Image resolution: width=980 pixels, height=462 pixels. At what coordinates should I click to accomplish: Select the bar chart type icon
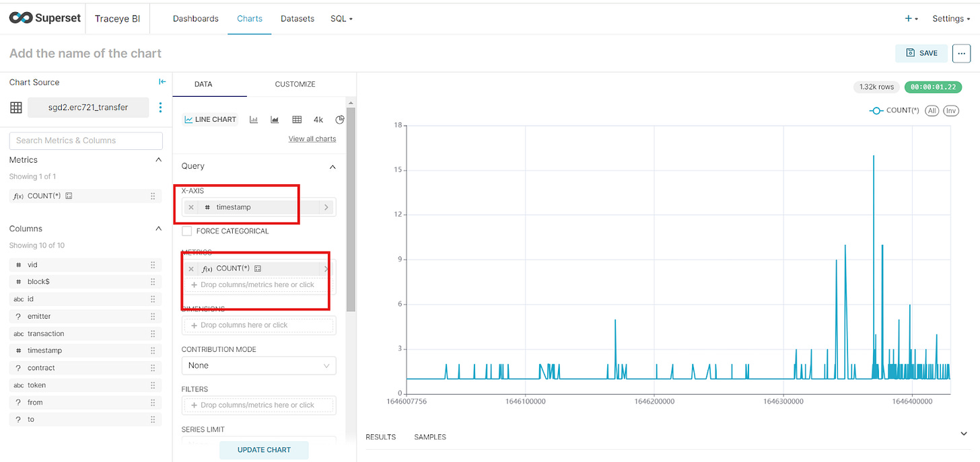click(x=254, y=120)
